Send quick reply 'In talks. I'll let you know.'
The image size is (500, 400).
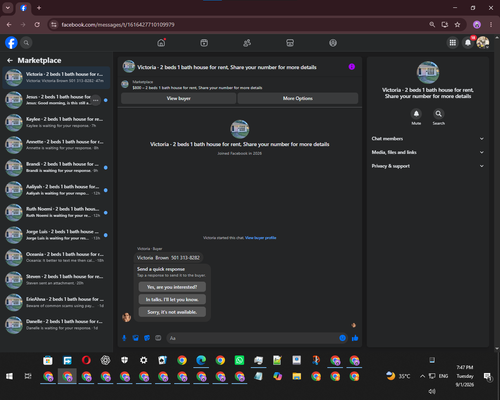(172, 299)
